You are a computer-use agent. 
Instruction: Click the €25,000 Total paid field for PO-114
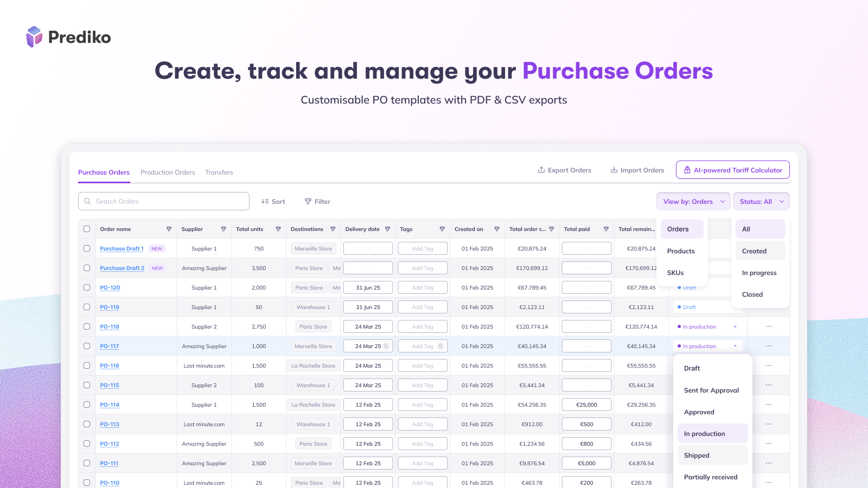(x=586, y=404)
